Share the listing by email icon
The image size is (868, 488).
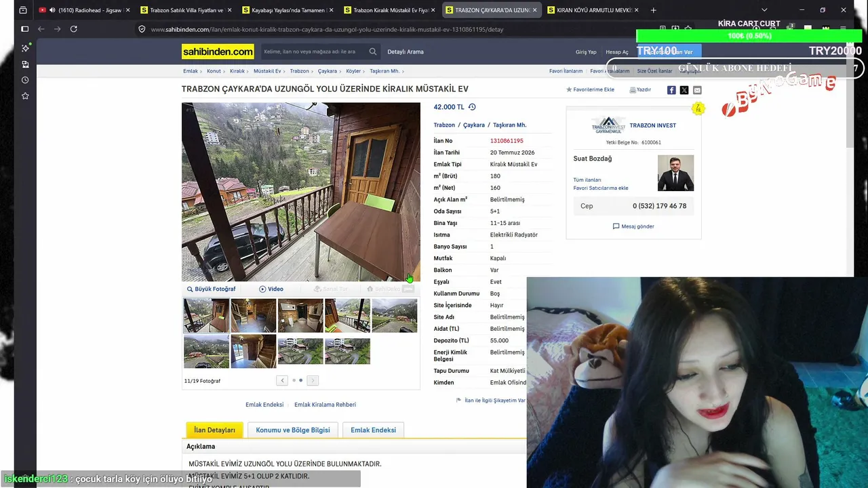pos(697,90)
